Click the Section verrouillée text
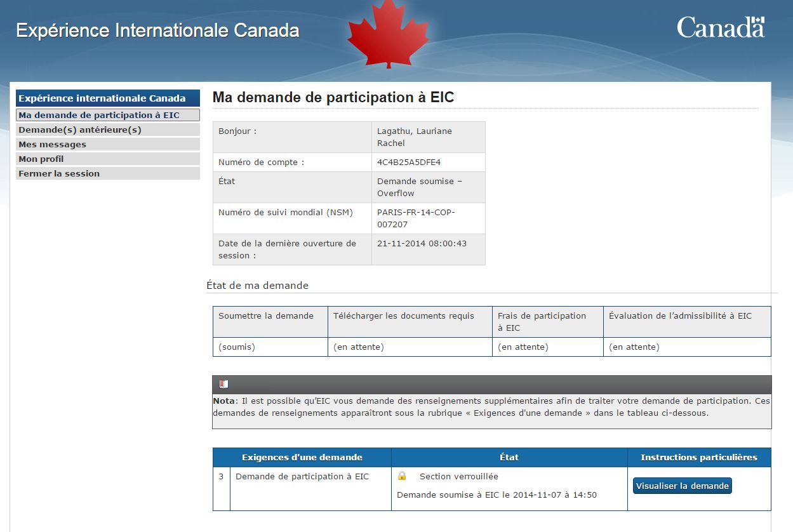The image size is (793, 532). point(459,476)
